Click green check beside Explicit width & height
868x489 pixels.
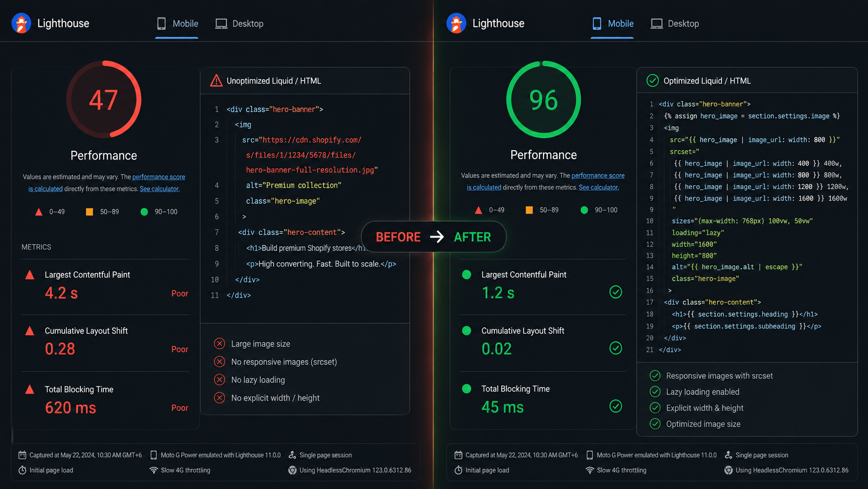pos(655,408)
